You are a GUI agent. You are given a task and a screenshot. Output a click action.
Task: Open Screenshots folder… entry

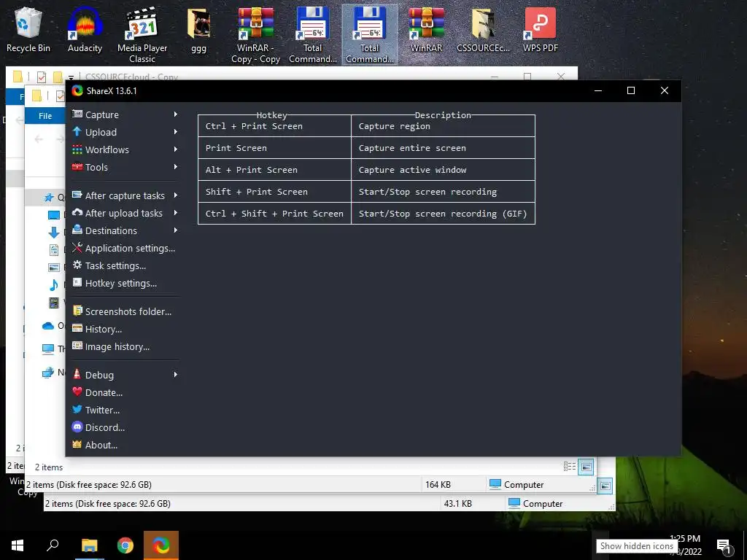(x=128, y=312)
